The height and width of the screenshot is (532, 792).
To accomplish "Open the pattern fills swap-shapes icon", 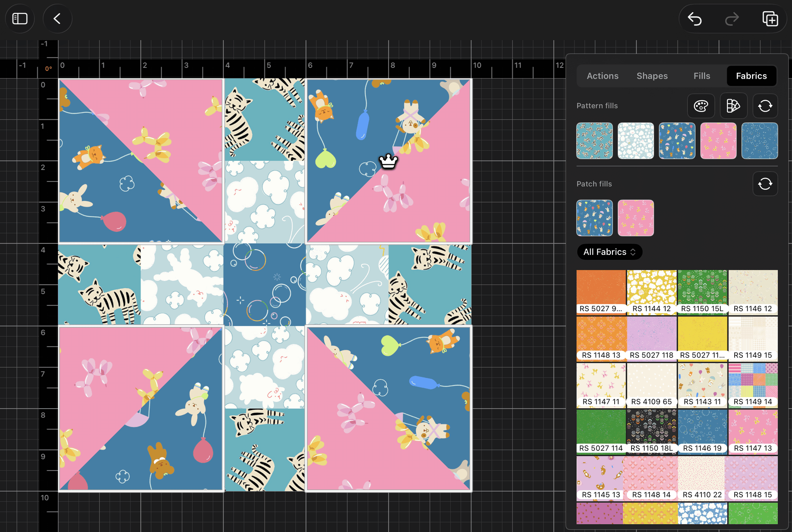I will tap(733, 106).
